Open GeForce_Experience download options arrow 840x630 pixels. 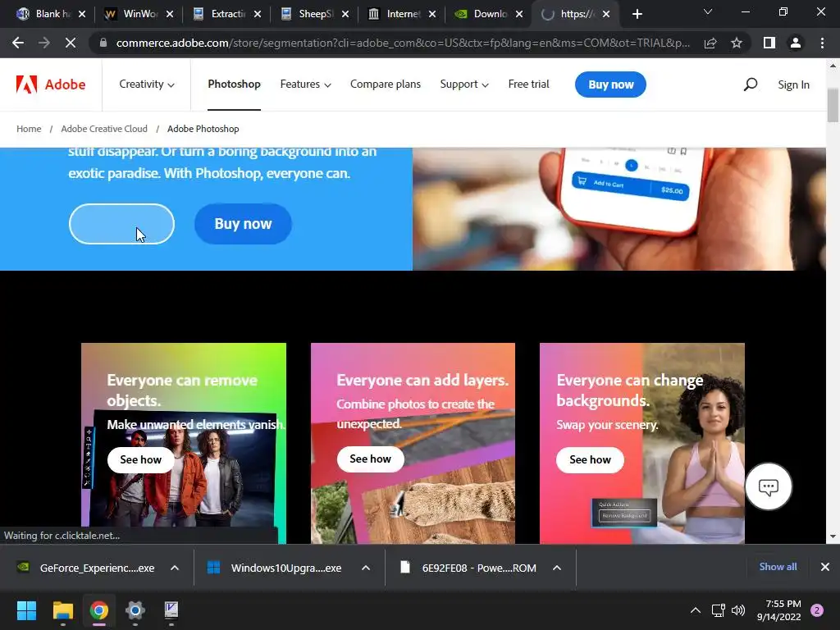pyautogui.click(x=175, y=568)
